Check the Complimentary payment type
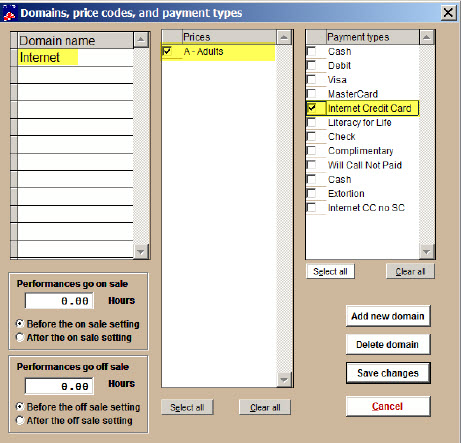Screen dimensions: 461x443 tap(311, 150)
